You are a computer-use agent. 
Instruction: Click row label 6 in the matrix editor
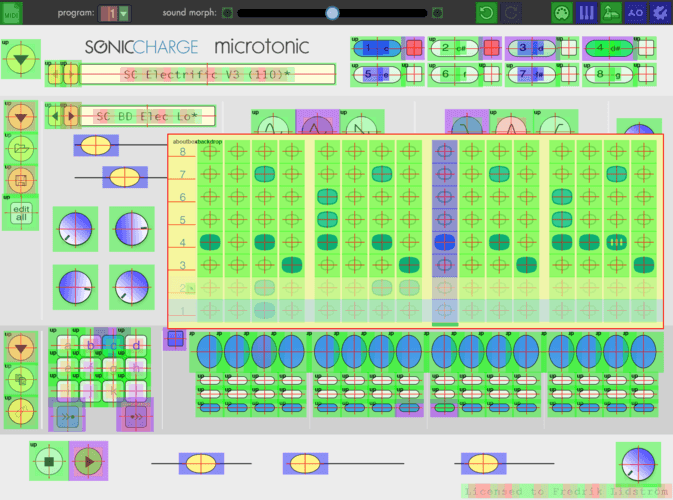[x=182, y=197]
